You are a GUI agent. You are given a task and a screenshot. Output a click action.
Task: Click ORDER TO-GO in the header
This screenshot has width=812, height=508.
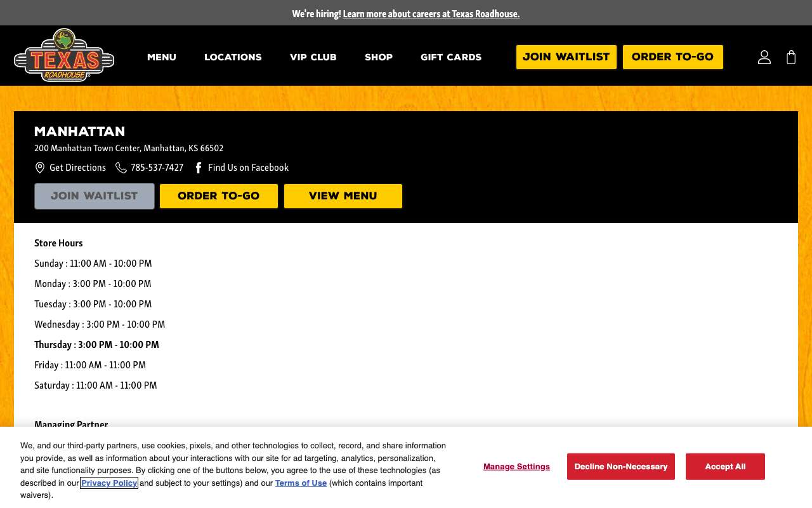[672, 57]
